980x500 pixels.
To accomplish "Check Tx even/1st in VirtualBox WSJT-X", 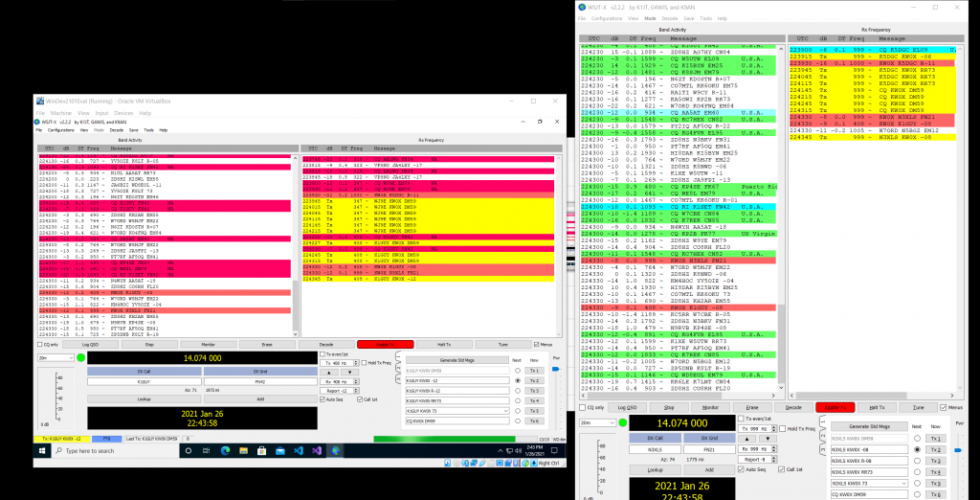I will click(x=323, y=354).
